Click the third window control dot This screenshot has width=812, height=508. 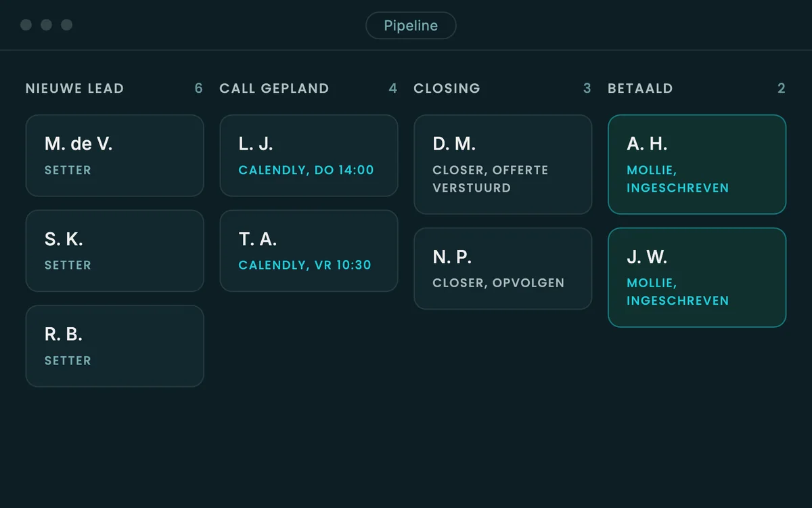(x=66, y=25)
